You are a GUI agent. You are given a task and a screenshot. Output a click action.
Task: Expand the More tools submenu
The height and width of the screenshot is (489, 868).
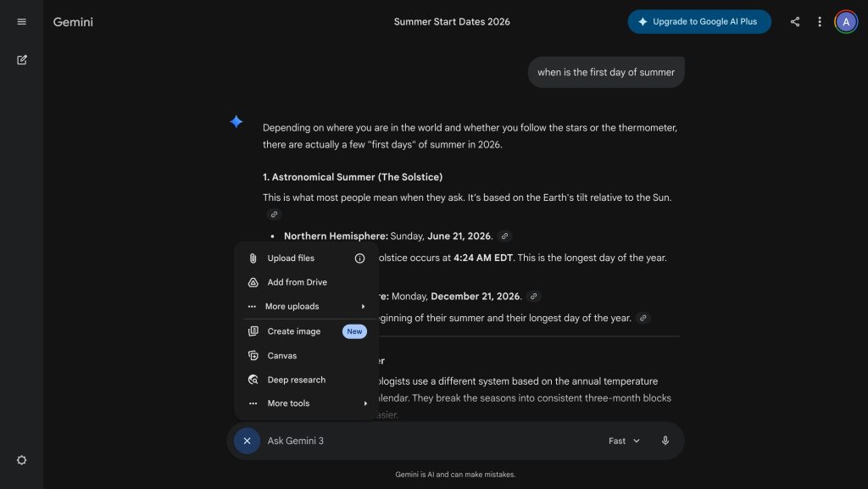306,403
